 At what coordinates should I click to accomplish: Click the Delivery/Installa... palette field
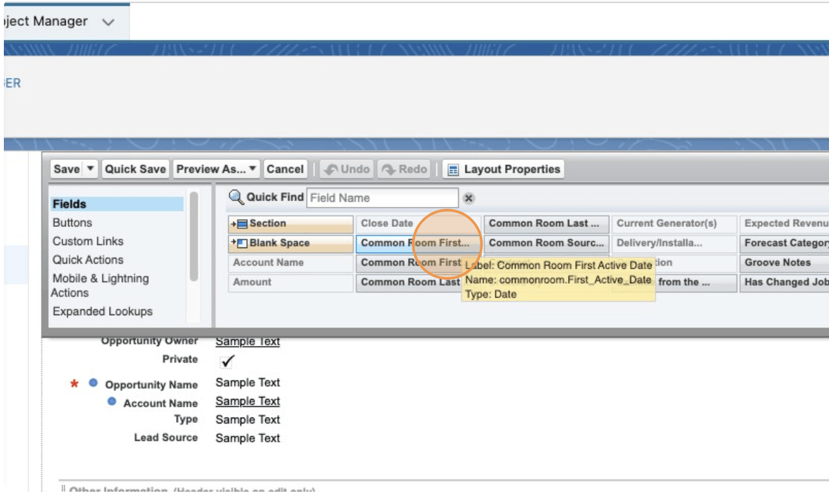[x=674, y=243]
